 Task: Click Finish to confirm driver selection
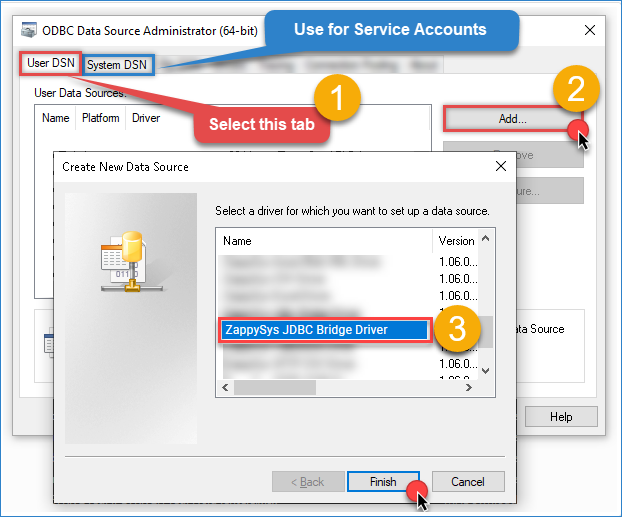[x=383, y=481]
